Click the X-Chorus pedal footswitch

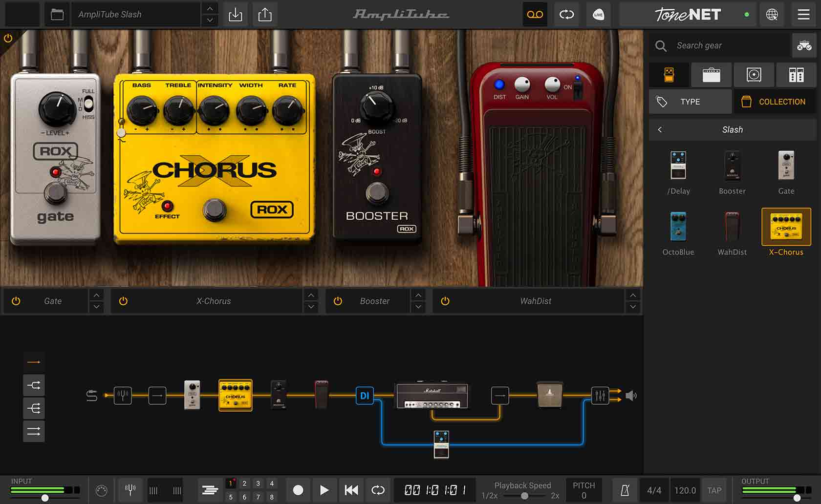tap(215, 210)
